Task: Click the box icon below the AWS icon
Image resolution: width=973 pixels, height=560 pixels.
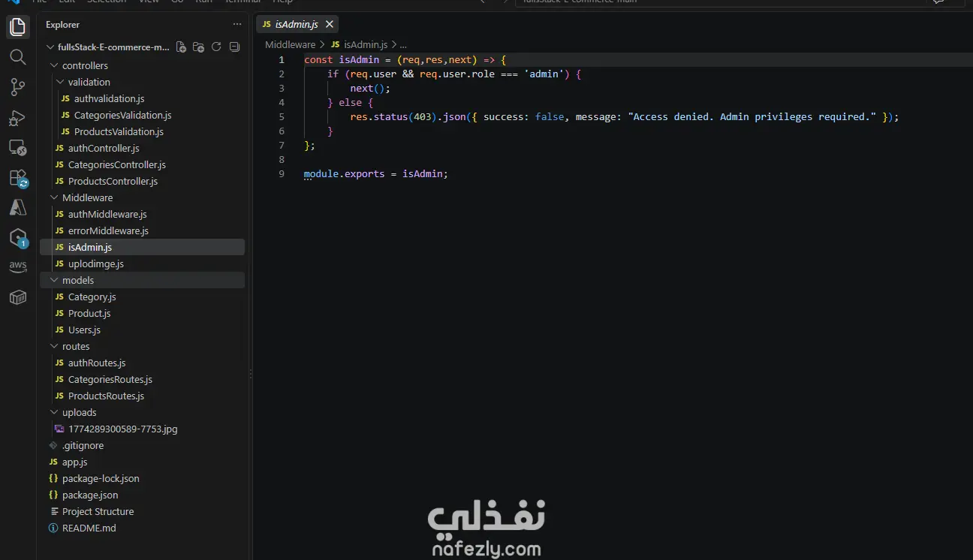Action: 18,297
